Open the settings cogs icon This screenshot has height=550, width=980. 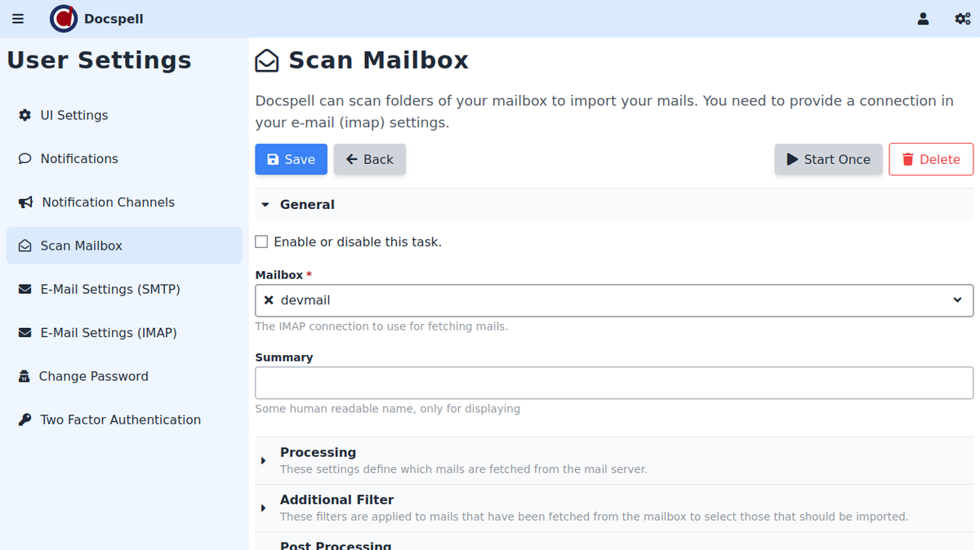(962, 19)
